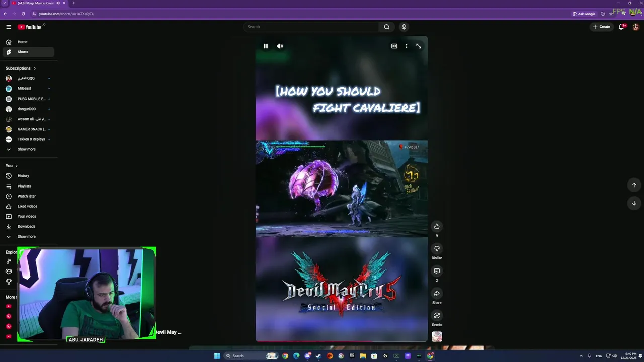644x362 pixels.
Task: Open Music explore icon
Action: (9, 261)
